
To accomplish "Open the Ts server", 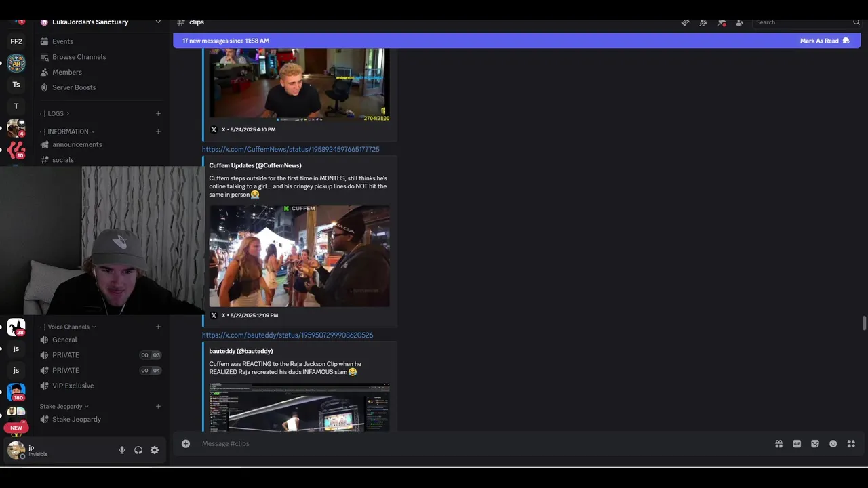I will [x=16, y=85].
